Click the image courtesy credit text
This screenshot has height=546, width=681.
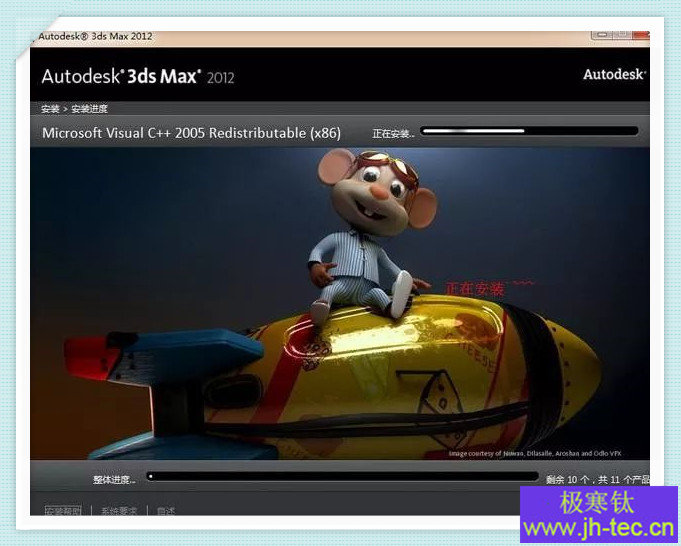535,453
